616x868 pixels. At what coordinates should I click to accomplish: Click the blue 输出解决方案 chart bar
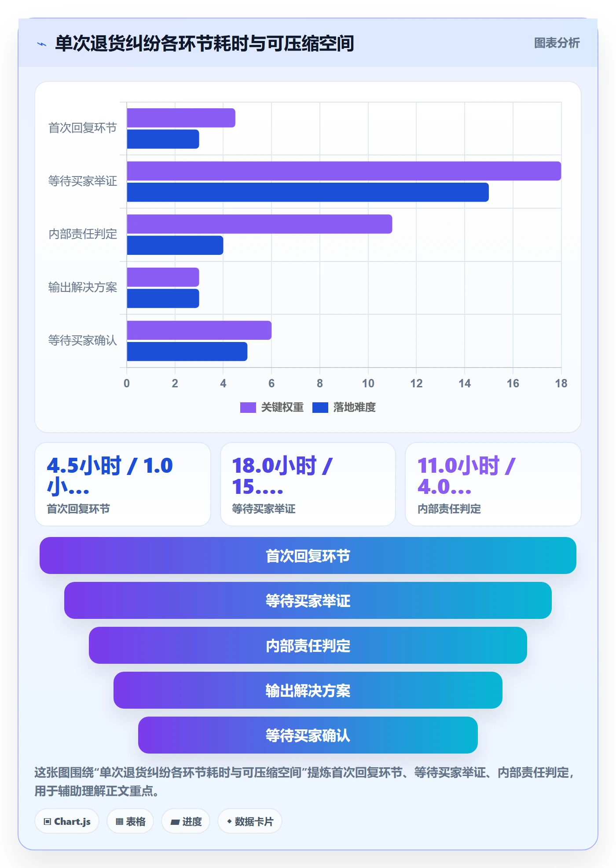163,298
